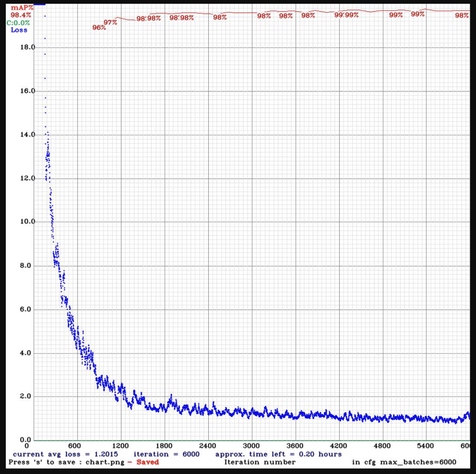This screenshot has width=476, height=474.
Task: Click the "12.0" loss axis label
Action: click(x=27, y=178)
